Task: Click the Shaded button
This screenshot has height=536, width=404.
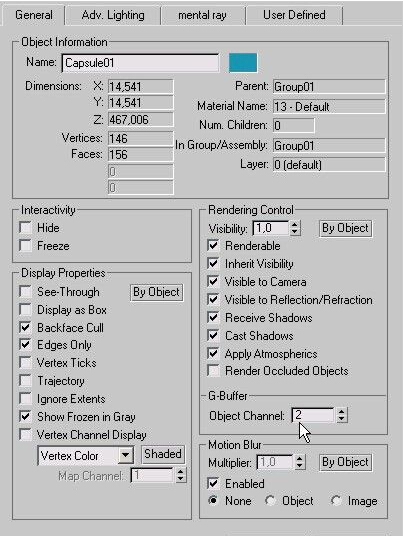Action: [163, 454]
